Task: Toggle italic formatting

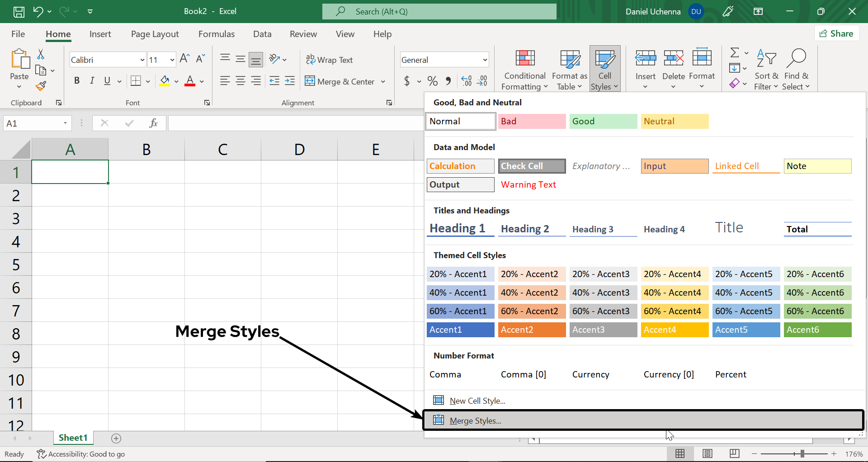Action: pos(92,81)
